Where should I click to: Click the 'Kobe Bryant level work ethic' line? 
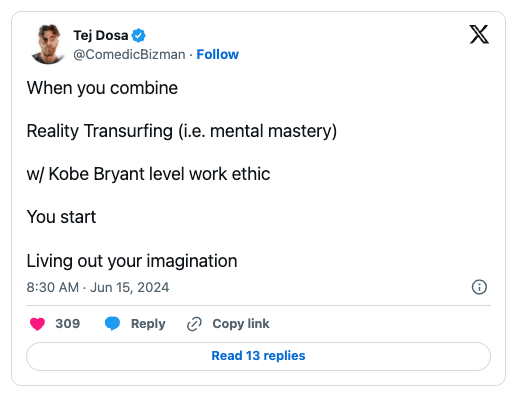click(148, 174)
